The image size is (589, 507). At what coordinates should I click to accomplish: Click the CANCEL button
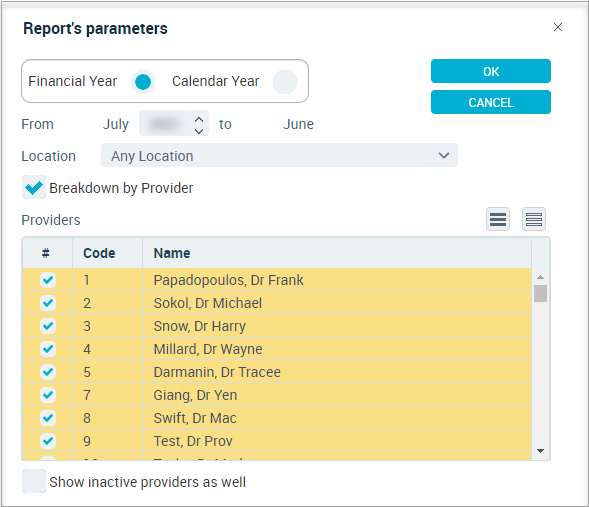(491, 102)
